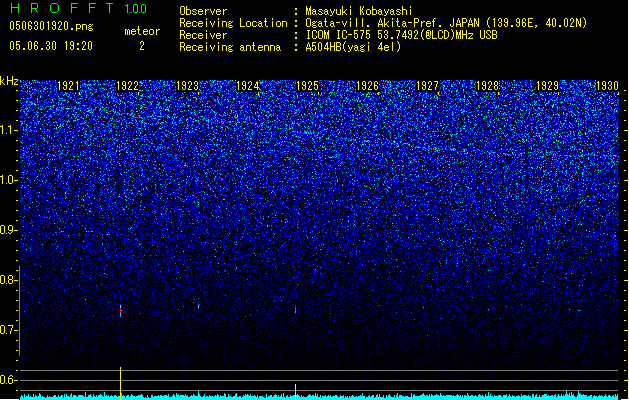Click the 1923 time axis marker
The width and height of the screenshot is (629, 400).
(x=187, y=86)
